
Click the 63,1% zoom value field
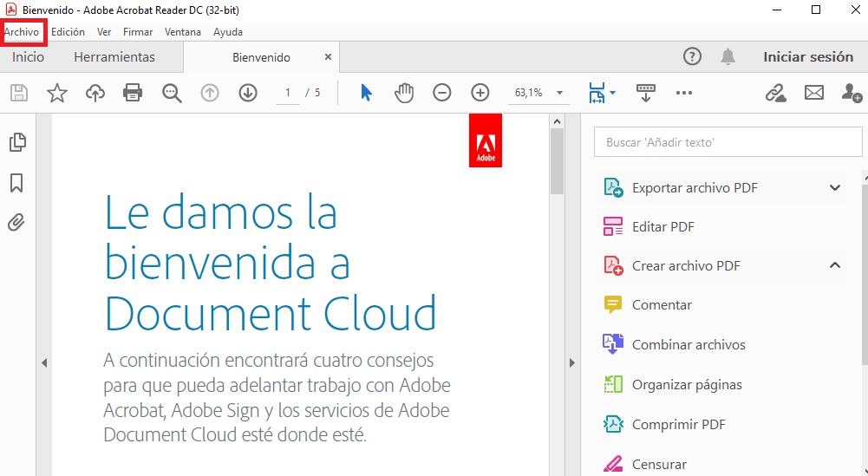click(528, 93)
